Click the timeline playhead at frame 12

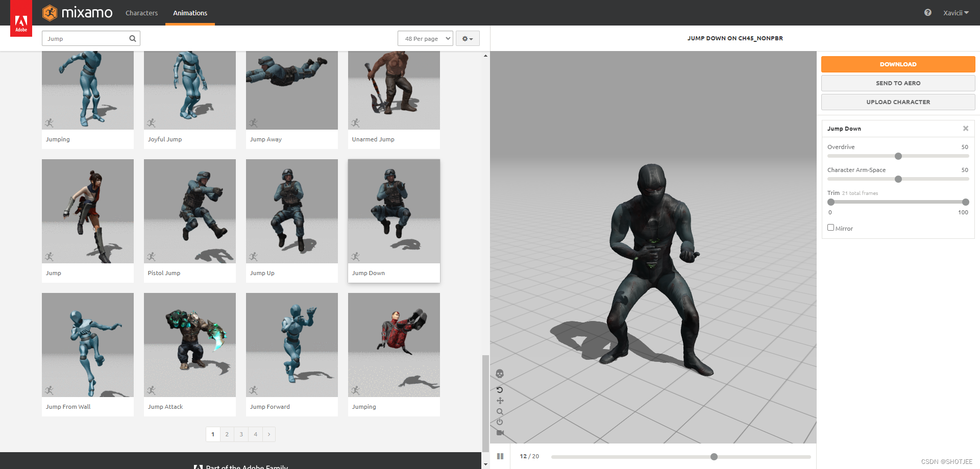(714, 457)
